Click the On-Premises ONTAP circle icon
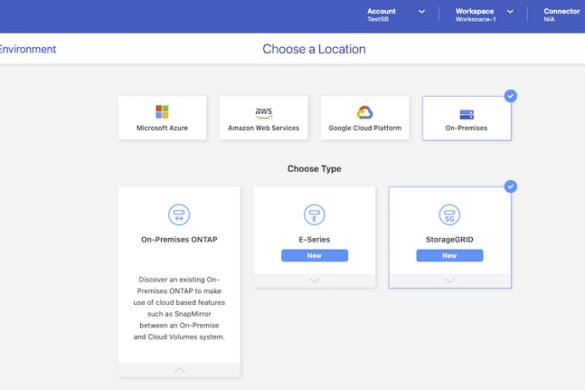Viewport: 585px width, 390px height. (179, 215)
